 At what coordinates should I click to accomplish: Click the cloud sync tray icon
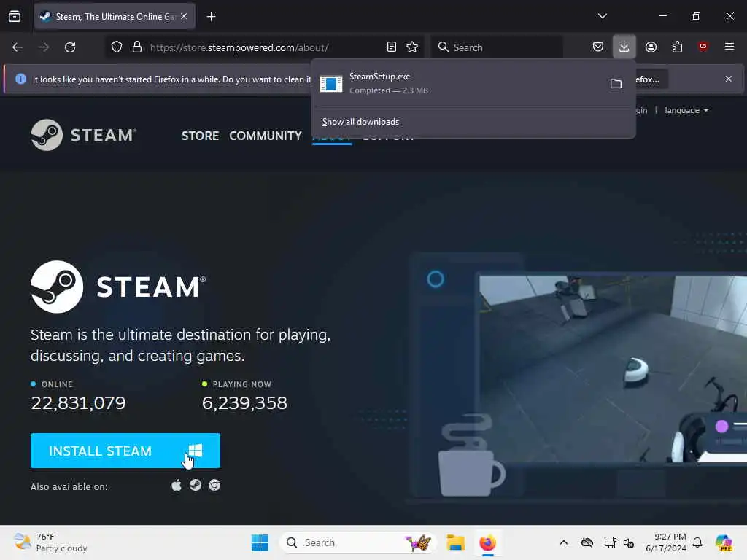coord(587,542)
